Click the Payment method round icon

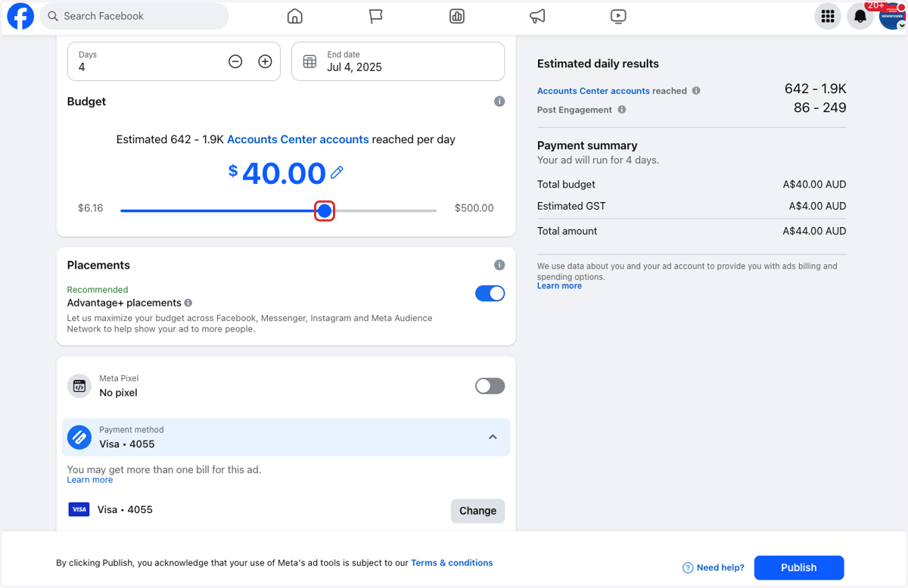click(79, 437)
